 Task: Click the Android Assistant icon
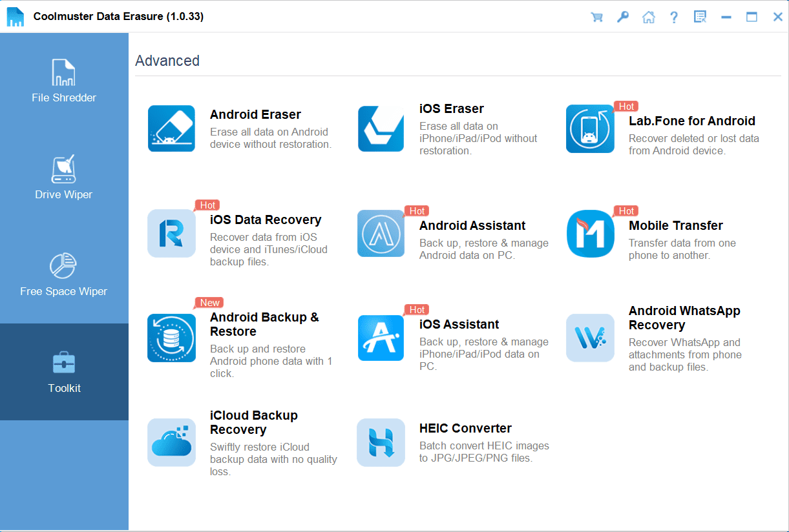point(381,233)
